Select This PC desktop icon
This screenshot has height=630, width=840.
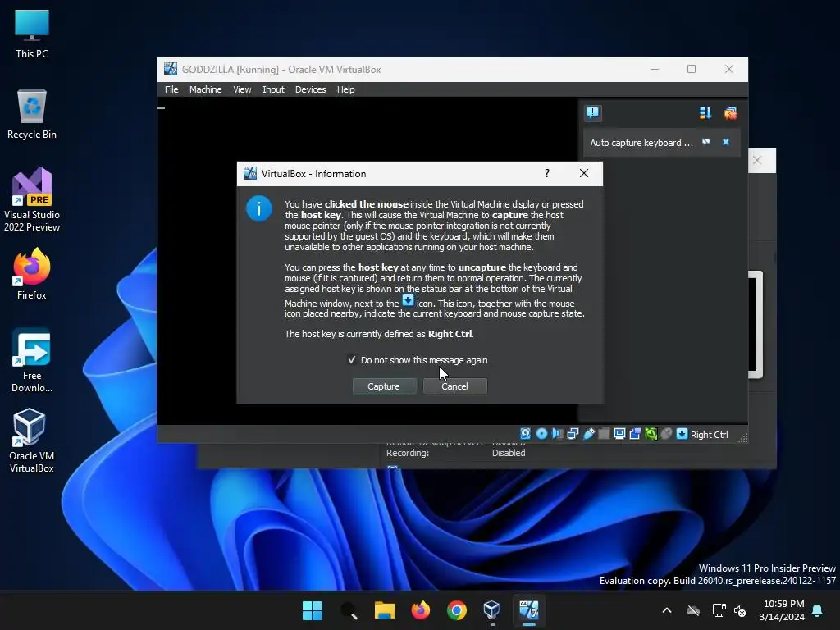32,34
